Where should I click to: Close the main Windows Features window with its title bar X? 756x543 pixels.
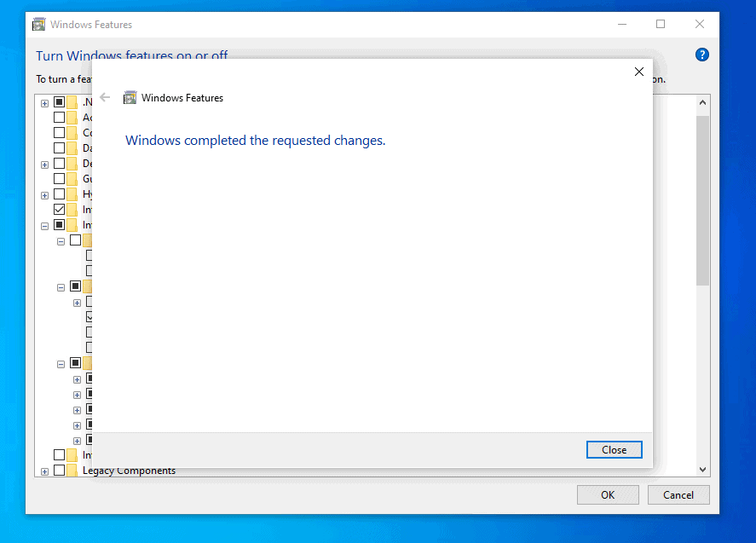coord(700,24)
